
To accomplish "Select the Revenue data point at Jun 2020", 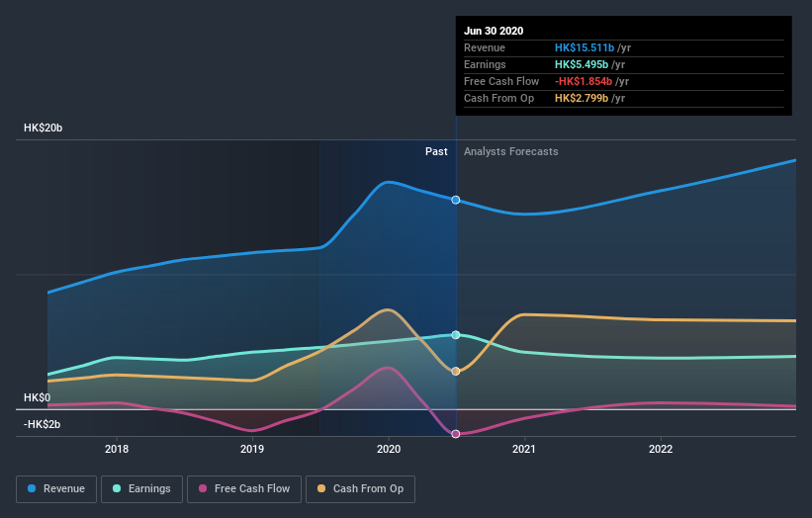I will [x=456, y=200].
